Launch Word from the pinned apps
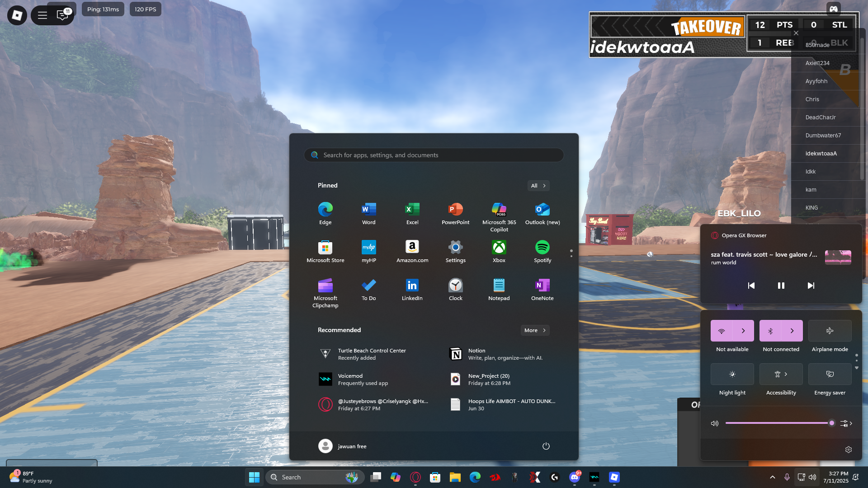This screenshot has width=868, height=488. pyautogui.click(x=368, y=213)
